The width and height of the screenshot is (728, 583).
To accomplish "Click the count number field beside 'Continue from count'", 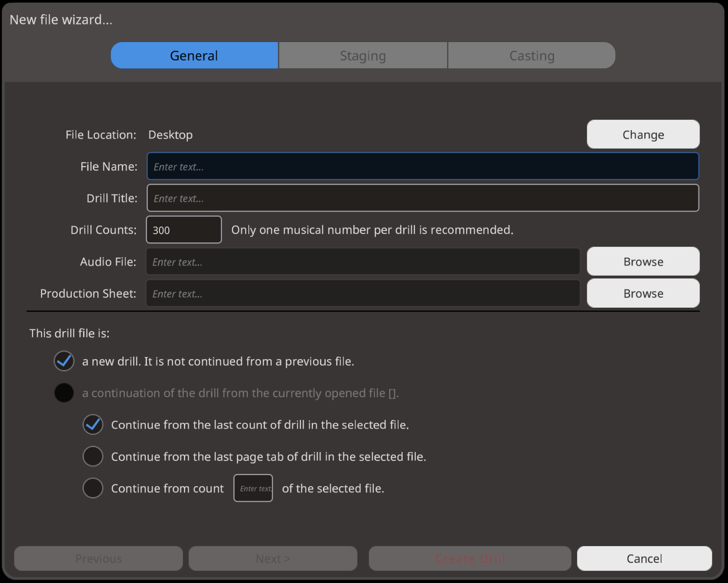I will (x=253, y=488).
